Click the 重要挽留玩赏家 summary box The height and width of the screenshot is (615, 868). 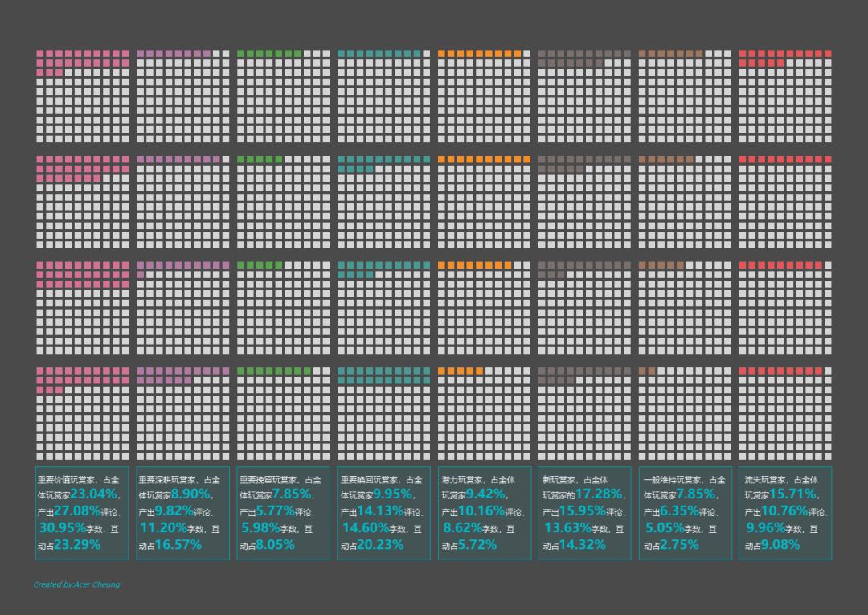(283, 513)
